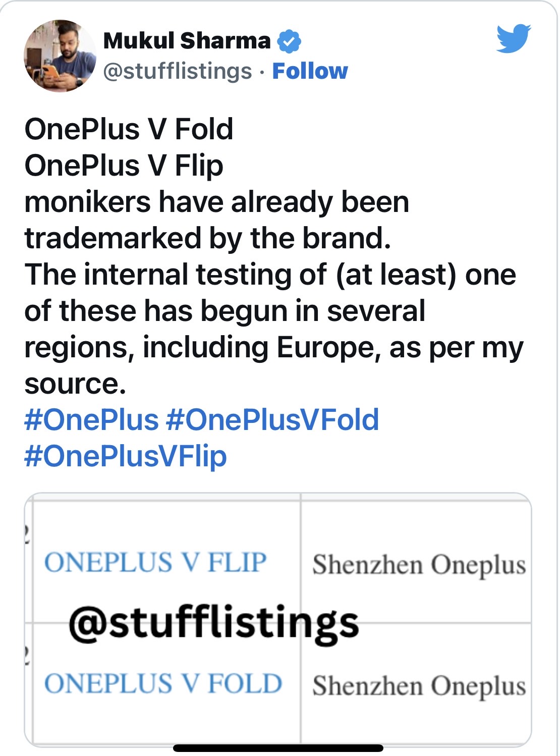Click the dot separator before Follow
The height and width of the screenshot is (756, 560).
[262, 72]
